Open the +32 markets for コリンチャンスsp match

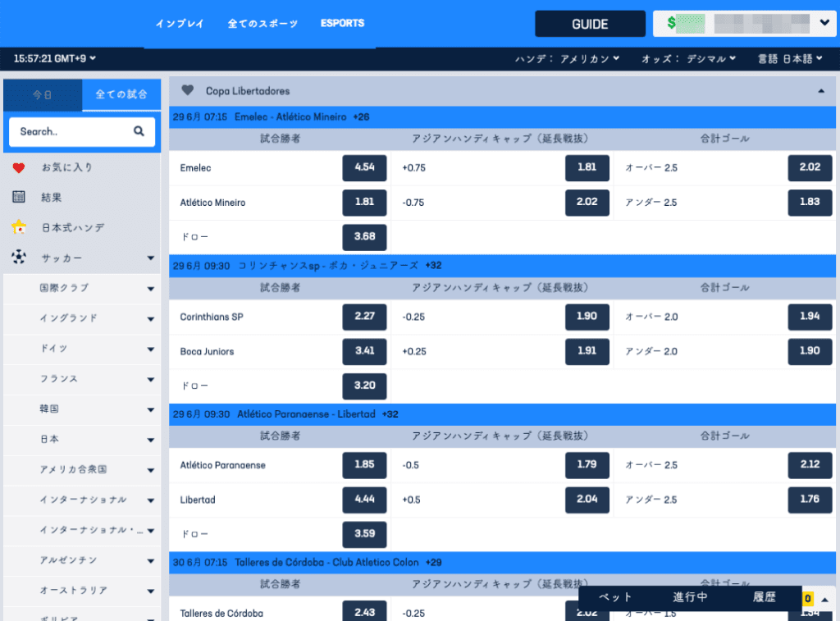[433, 266]
